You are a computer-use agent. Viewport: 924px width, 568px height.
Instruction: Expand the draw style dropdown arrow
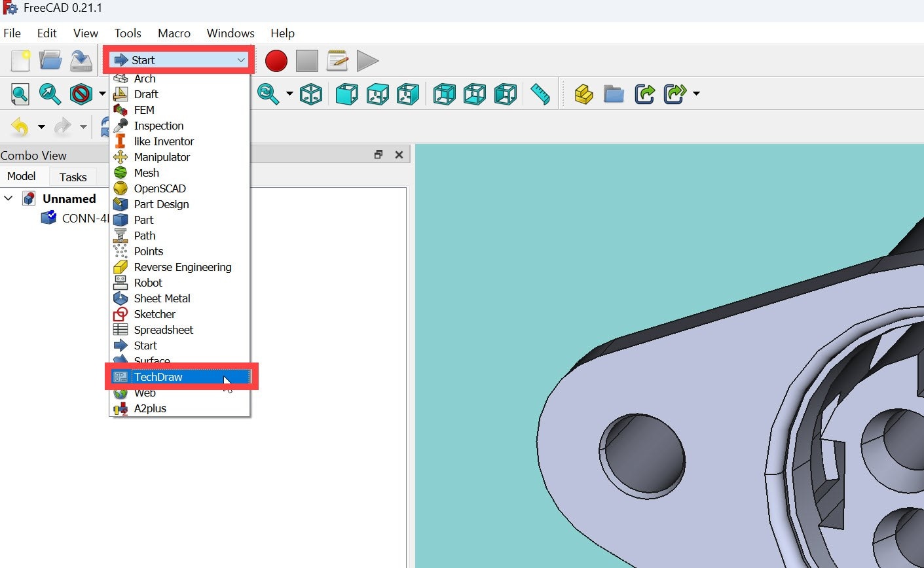point(102,94)
